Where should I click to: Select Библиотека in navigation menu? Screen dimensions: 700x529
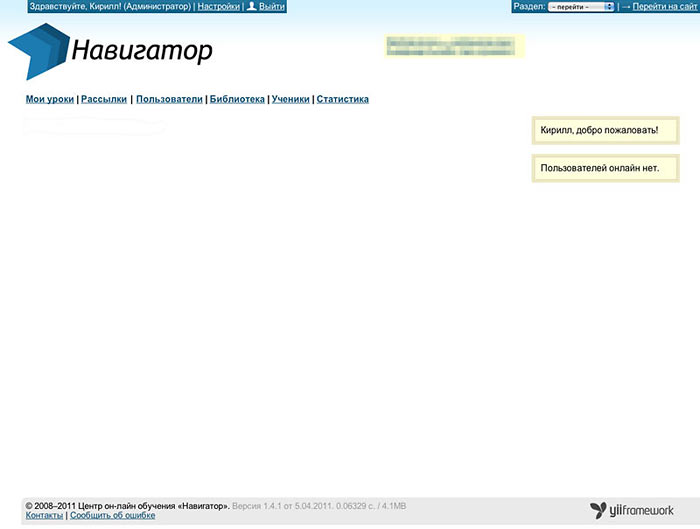[x=237, y=99]
